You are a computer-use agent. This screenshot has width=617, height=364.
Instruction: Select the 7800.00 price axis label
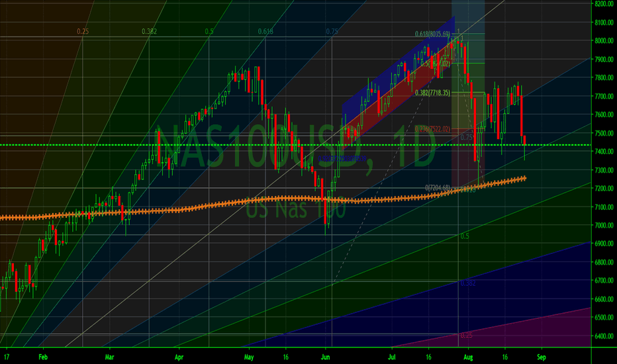604,77
